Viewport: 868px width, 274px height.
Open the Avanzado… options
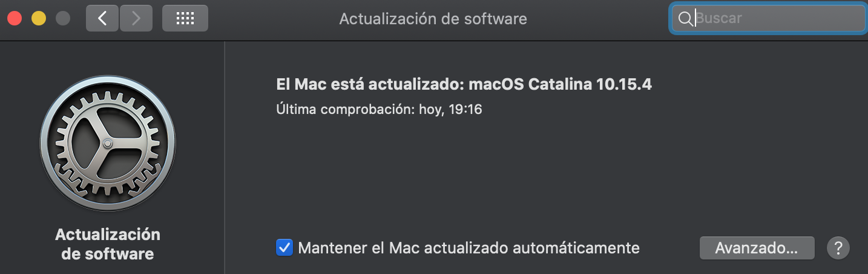click(x=756, y=248)
